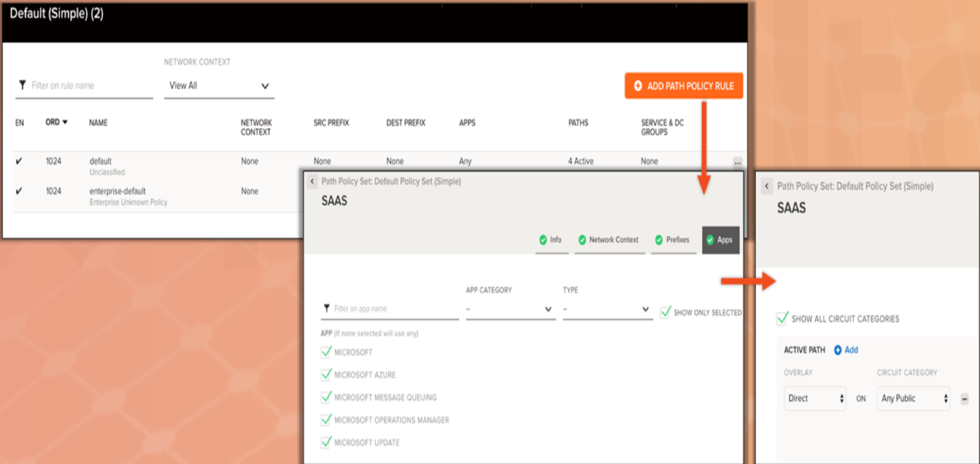980x464 pixels.
Task: Open the three-dot menu on default rule row
Action: coord(737,163)
